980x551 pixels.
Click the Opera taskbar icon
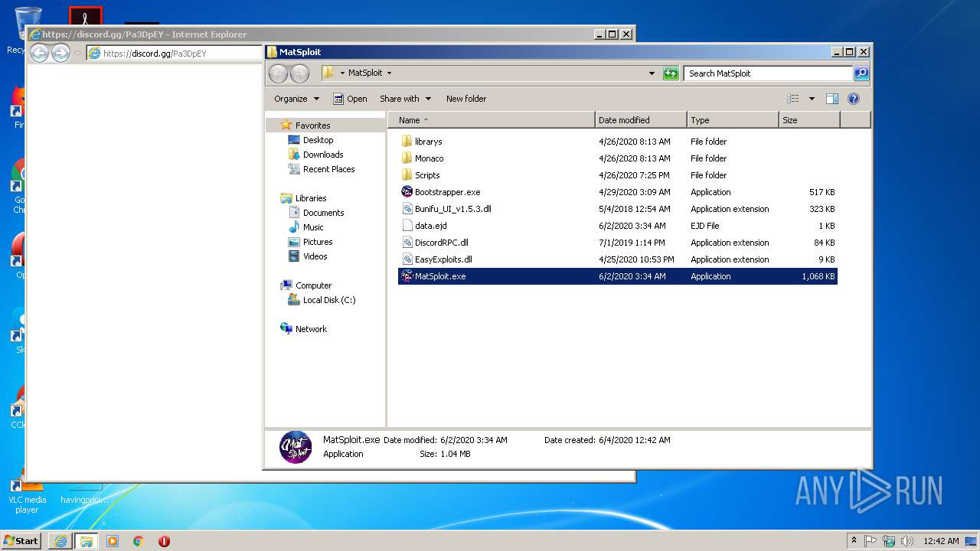click(x=164, y=541)
